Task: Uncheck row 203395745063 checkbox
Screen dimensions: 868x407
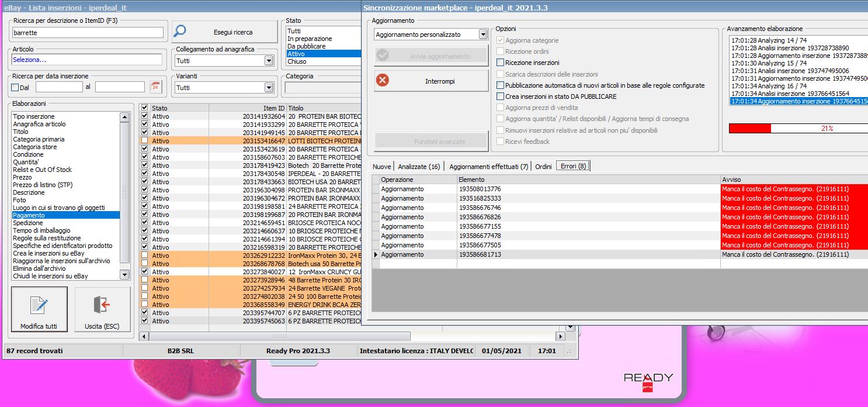Action: click(x=144, y=321)
